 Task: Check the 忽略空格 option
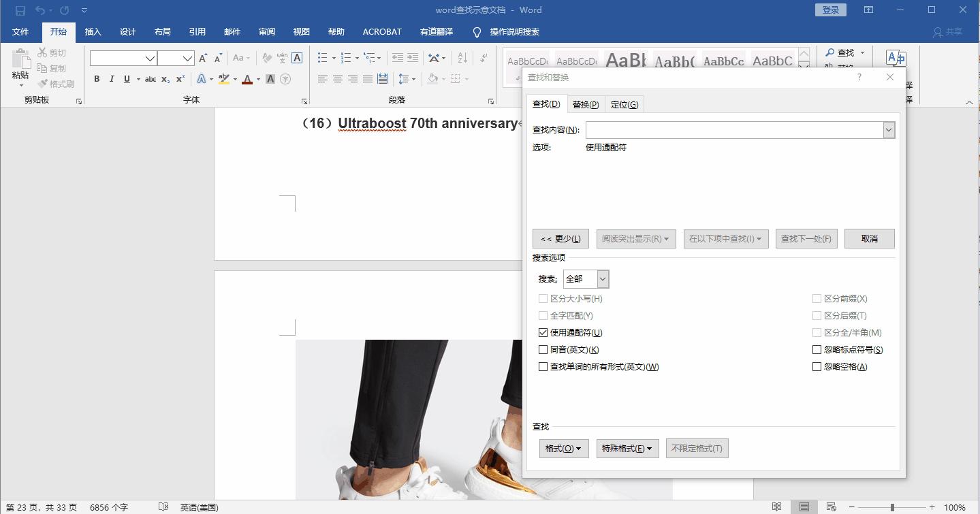817,366
